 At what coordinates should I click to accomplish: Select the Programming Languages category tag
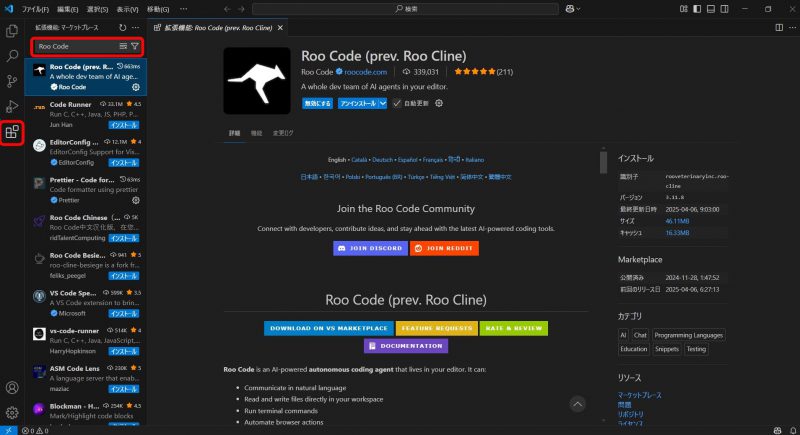[688, 336]
